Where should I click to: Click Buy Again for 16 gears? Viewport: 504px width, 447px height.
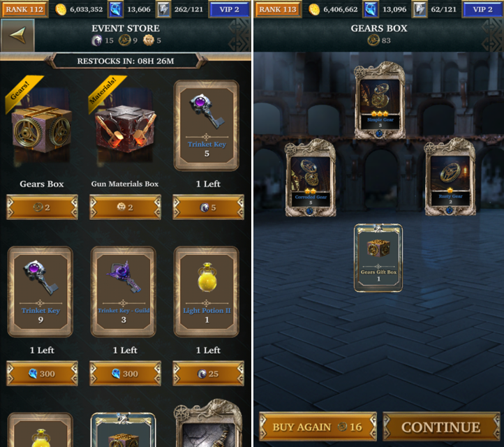(318, 427)
